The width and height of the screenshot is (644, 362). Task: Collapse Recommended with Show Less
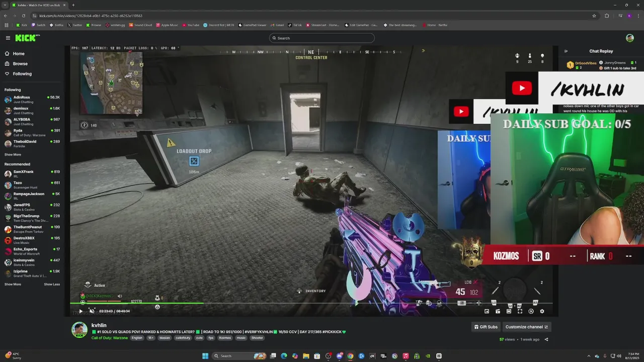coord(52,285)
